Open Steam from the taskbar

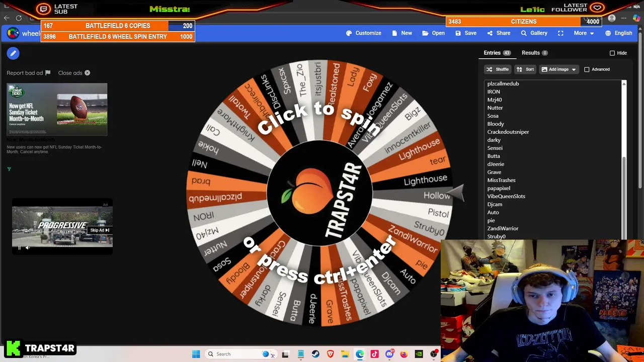(315, 354)
